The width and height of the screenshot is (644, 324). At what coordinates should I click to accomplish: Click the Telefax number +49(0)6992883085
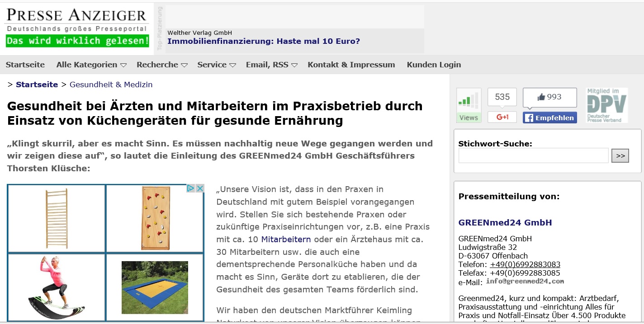pyautogui.click(x=525, y=273)
